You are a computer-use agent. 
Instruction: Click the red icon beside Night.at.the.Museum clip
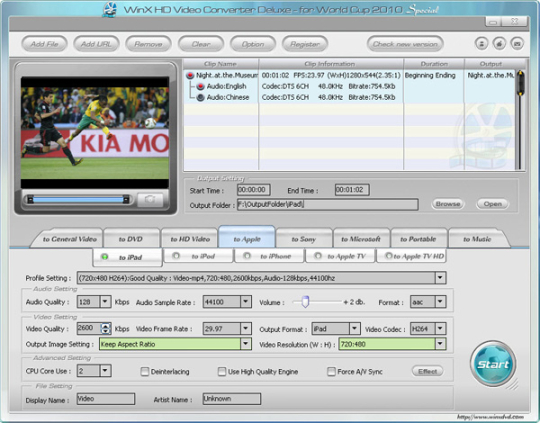pos(190,75)
